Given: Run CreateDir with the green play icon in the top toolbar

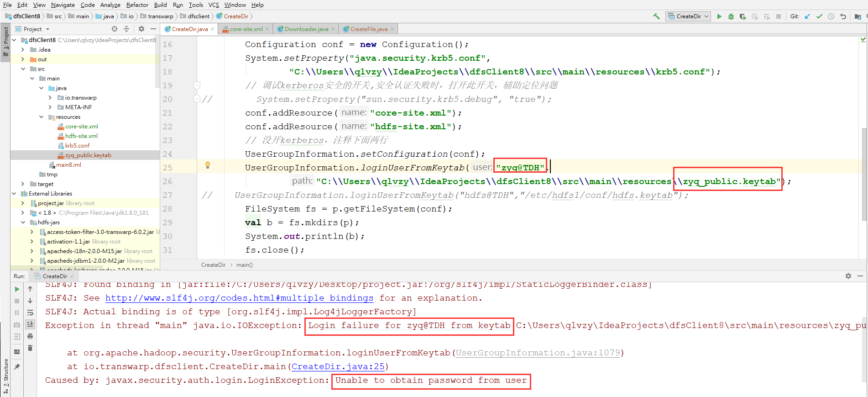Looking at the screenshot, I should (x=719, y=16).
